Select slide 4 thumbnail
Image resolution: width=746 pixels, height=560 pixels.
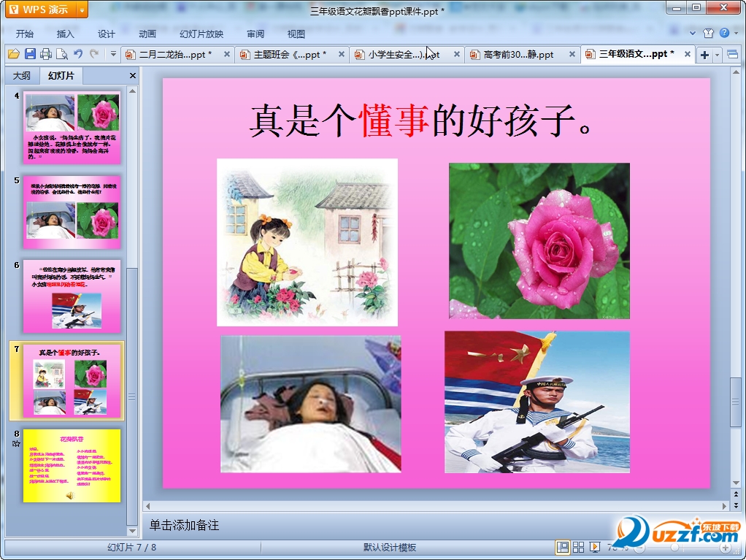pos(72,128)
